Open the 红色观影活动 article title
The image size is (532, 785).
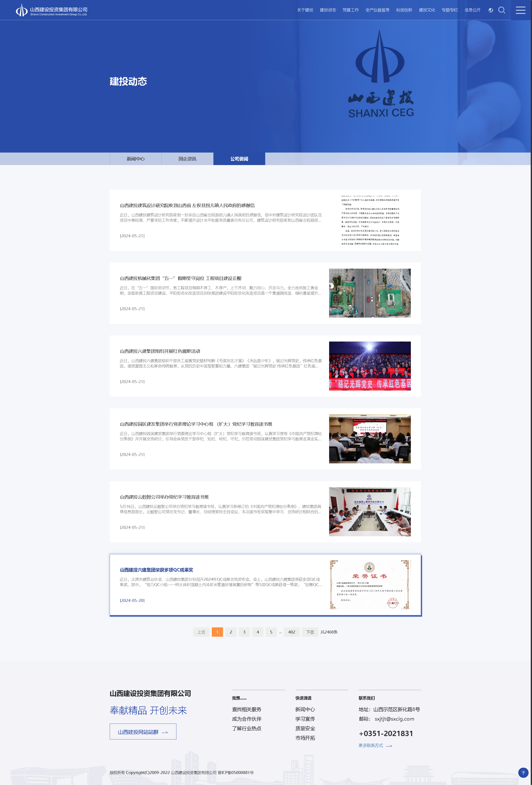click(160, 351)
